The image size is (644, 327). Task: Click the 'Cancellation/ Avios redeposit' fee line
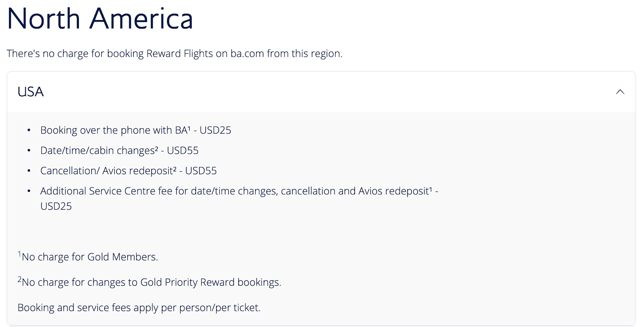(128, 171)
